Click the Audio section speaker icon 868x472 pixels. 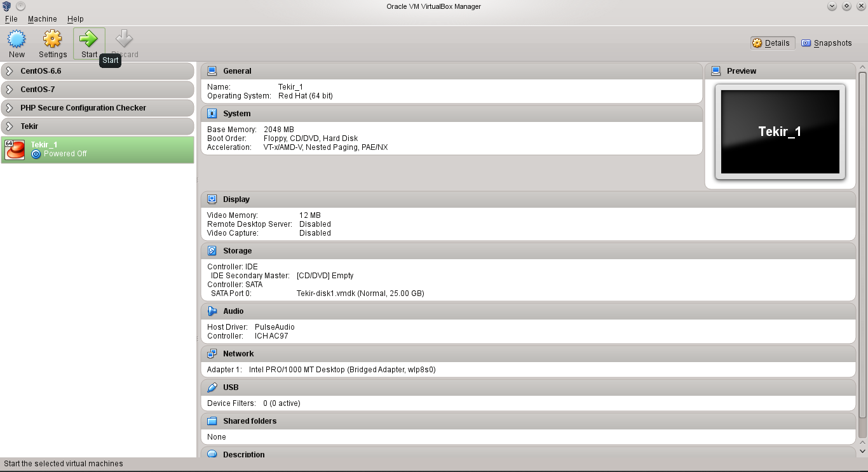point(212,311)
